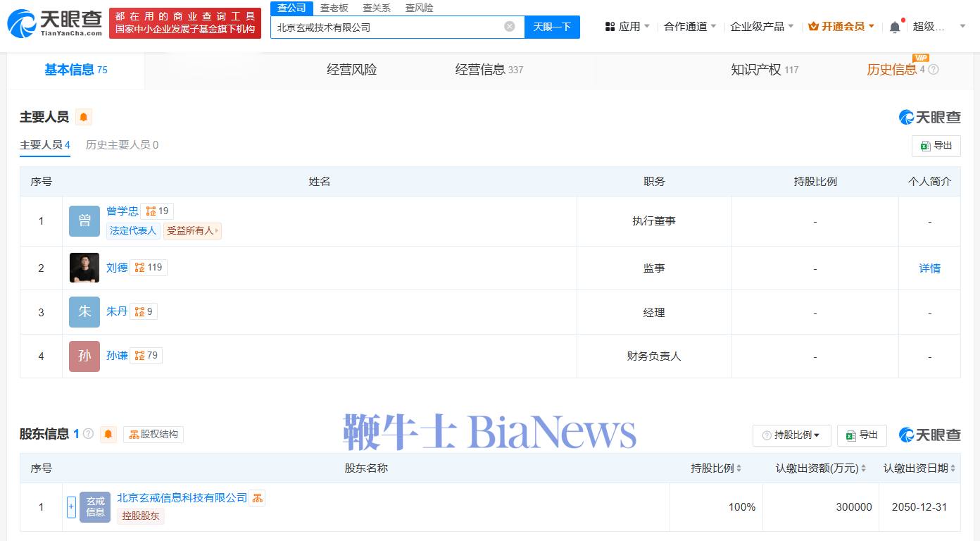Click the alert bell beside 股东信息 heading
The width and height of the screenshot is (980, 541).
pos(108,434)
